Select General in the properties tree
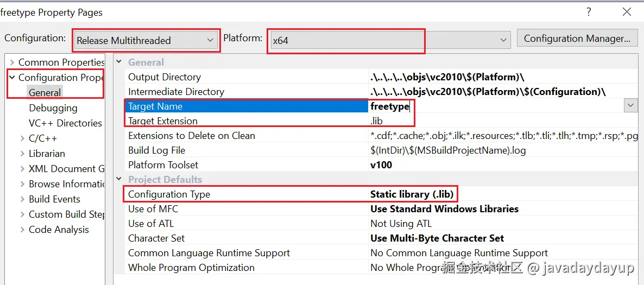Image resolution: width=644 pixels, height=285 pixels. pyautogui.click(x=45, y=93)
